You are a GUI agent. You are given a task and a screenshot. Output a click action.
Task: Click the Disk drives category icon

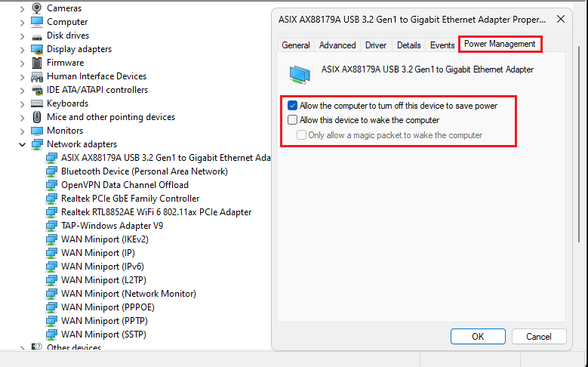(x=37, y=35)
